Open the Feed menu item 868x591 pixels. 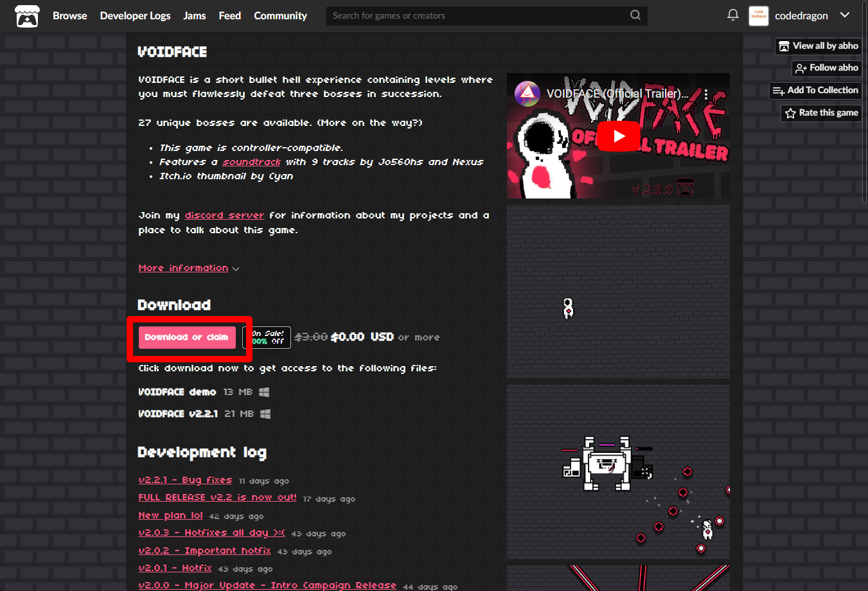coord(229,15)
